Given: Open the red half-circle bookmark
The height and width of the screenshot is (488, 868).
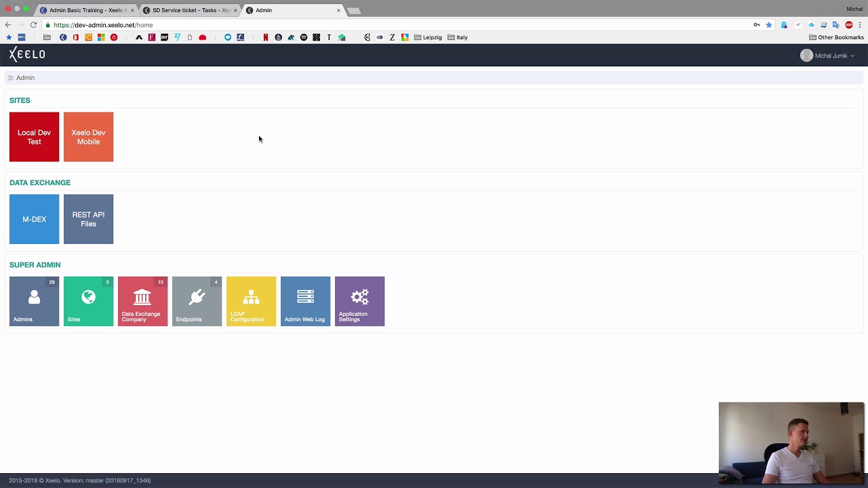Looking at the screenshot, I should point(202,37).
